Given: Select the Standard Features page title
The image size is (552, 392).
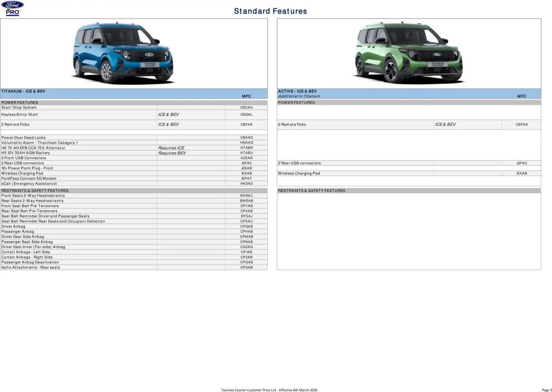Looking at the screenshot, I should [270, 11].
